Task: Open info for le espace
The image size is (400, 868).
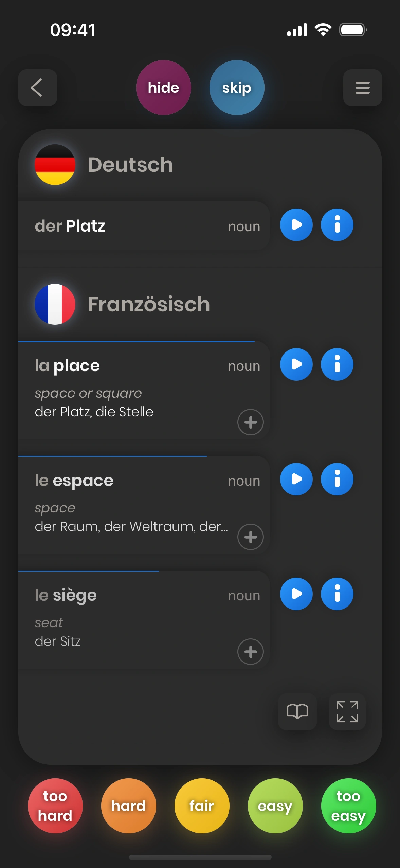Action: [x=337, y=479]
